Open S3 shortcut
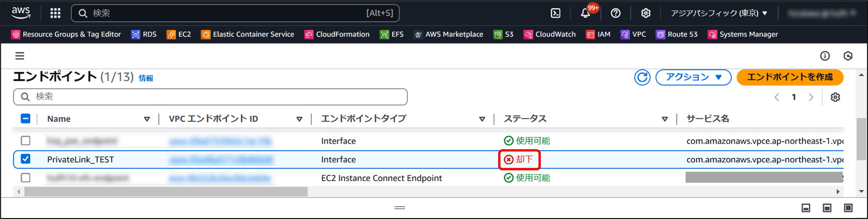 [x=503, y=34]
